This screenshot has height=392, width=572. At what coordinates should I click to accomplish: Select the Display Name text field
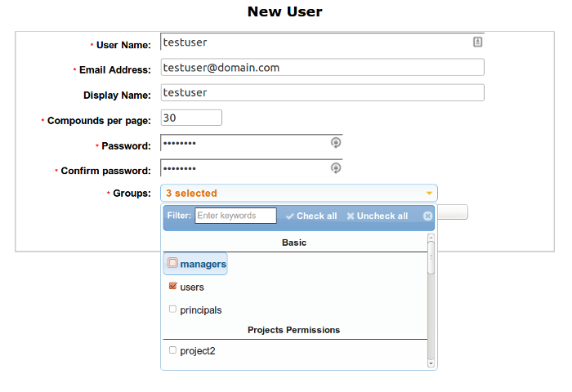click(x=323, y=92)
